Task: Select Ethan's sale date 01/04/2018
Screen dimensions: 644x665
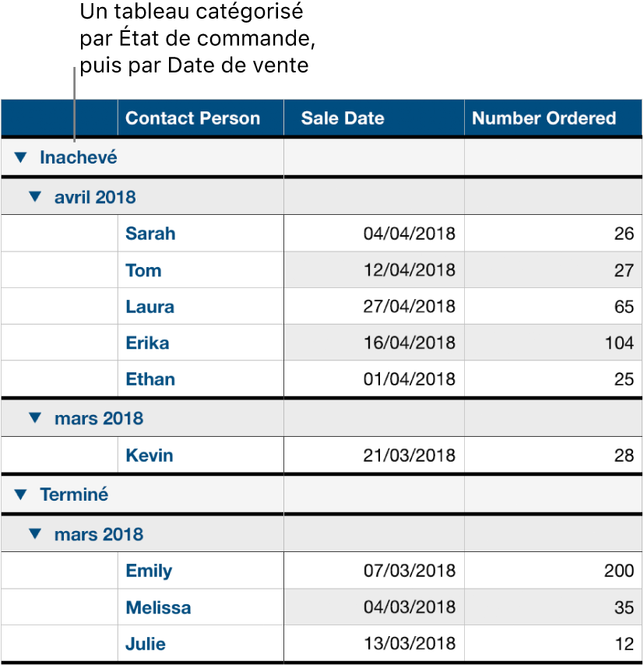Action: (411, 379)
